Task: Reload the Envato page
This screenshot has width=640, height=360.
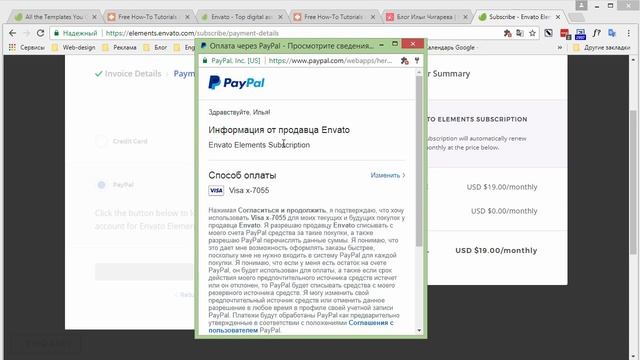Action: [40, 33]
